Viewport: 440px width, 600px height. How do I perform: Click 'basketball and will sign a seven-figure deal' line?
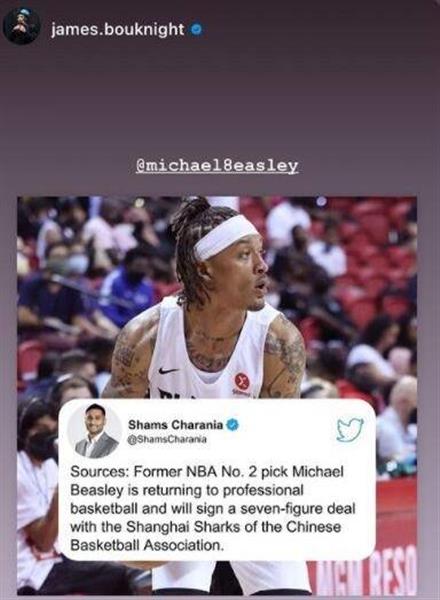coord(213,509)
